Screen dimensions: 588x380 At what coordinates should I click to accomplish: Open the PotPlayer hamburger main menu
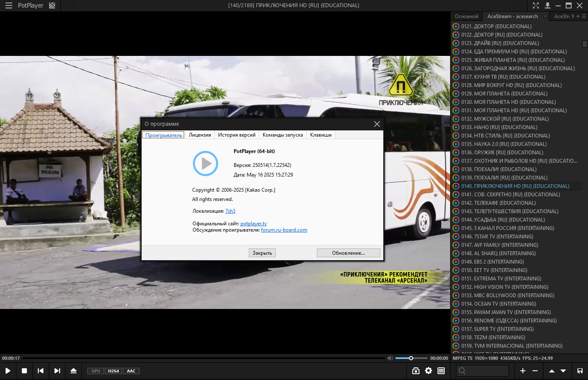click(x=9, y=5)
